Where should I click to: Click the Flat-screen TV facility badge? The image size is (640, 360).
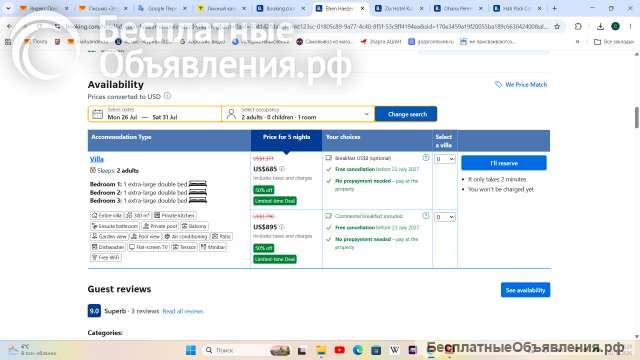pyautogui.click(x=148, y=247)
